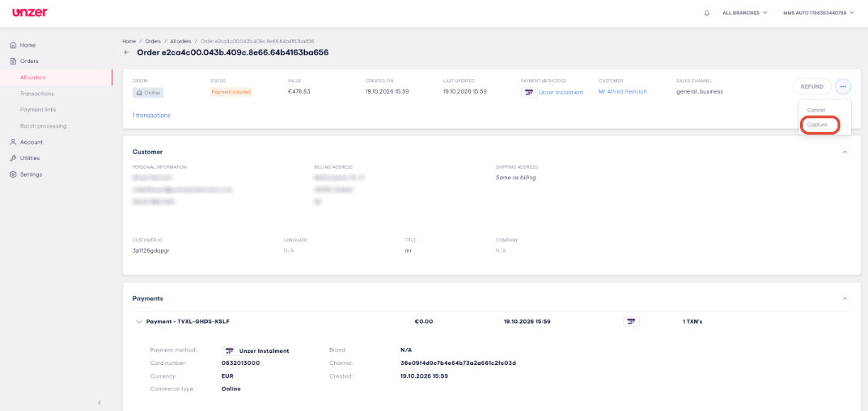Click the €0.00 payment amount

[x=423, y=322]
